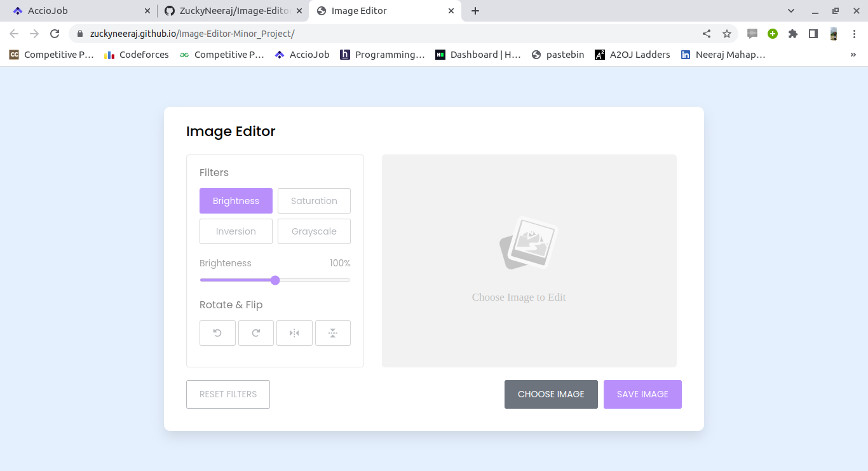868x471 pixels.
Task: Open the Neeraj Mahap… LinkedIn bookmark
Action: [723, 55]
